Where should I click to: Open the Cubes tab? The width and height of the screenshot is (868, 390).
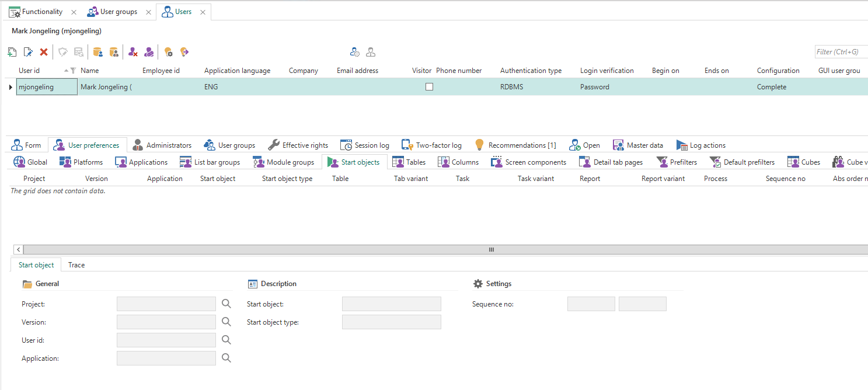(x=803, y=162)
